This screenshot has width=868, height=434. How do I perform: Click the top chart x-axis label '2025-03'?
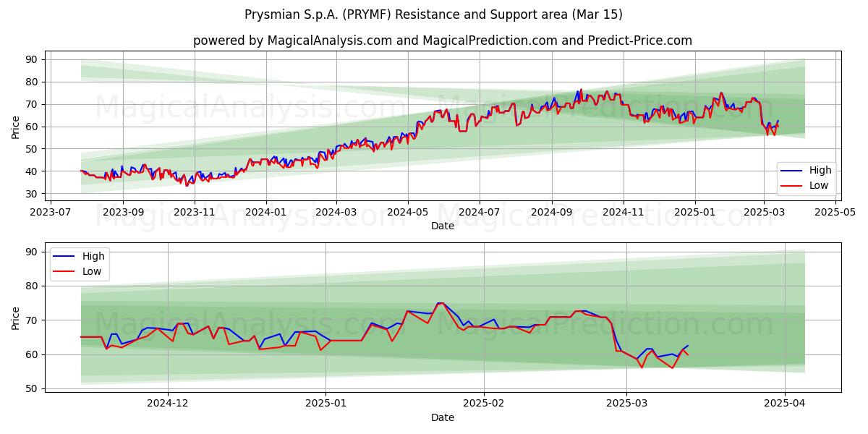(764, 213)
